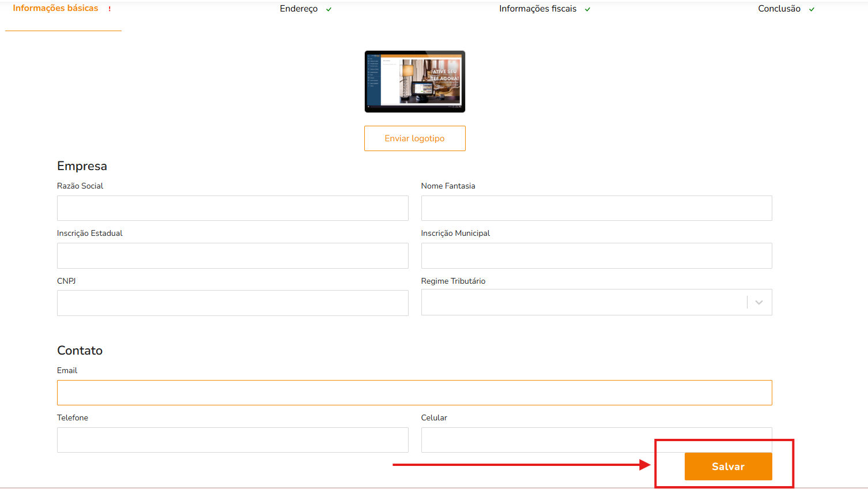Viewport: 868px width, 489px height.
Task: Click the checkmark beside Informações fiscais
Action: coord(587,9)
